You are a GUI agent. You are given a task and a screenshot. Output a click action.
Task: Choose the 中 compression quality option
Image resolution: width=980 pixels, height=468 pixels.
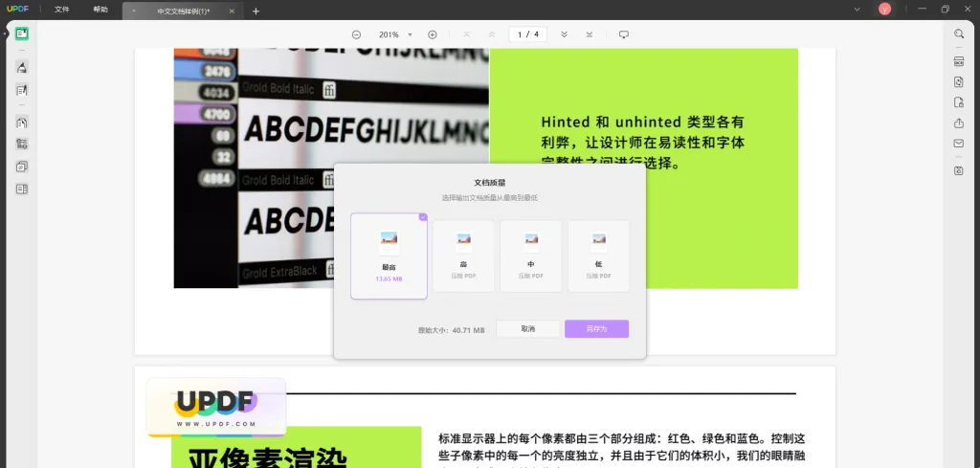[530, 256]
